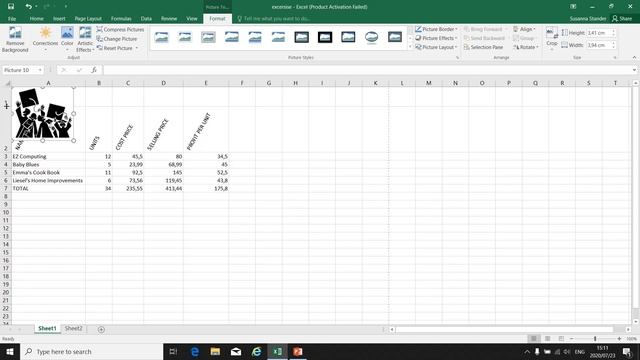
Task: Open the Picture Border dropdown
Action: [x=436, y=29]
